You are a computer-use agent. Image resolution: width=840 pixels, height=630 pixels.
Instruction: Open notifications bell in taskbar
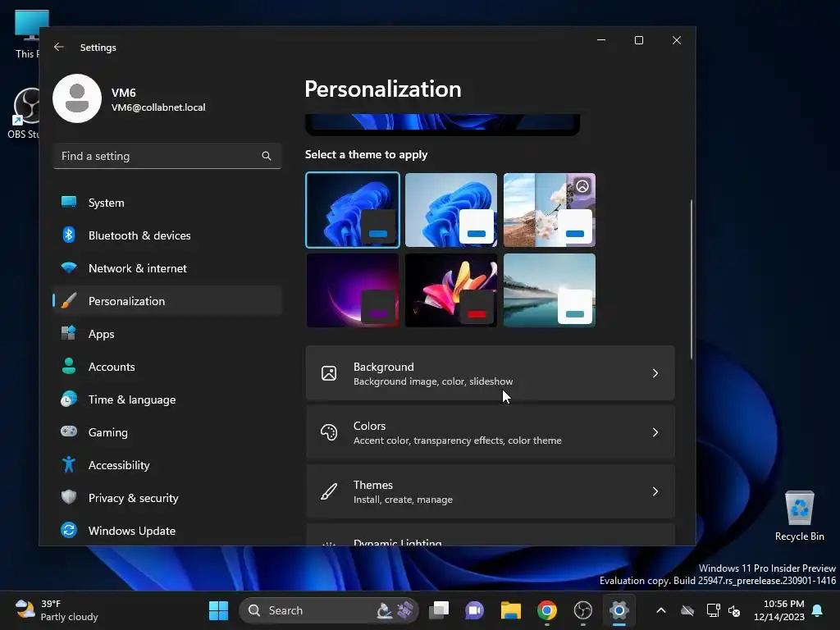coord(818,610)
